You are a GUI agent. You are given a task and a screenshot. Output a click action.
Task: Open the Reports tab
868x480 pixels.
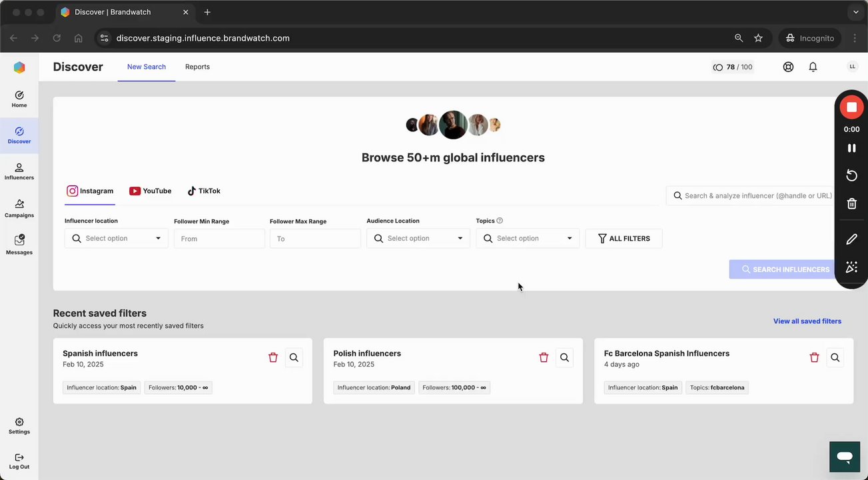pos(197,67)
